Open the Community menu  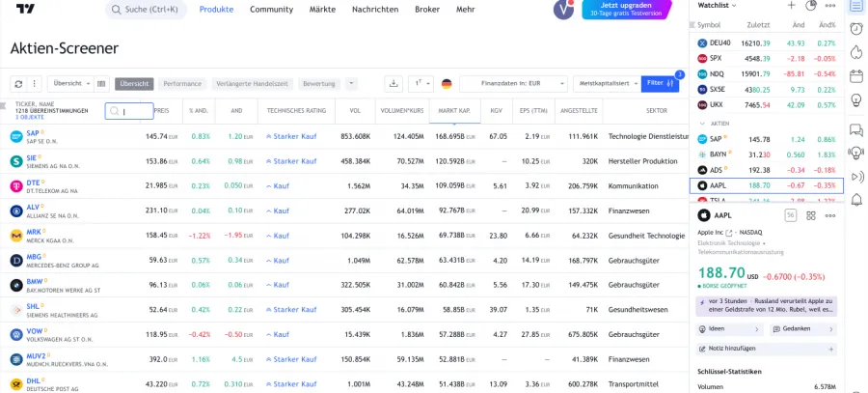tap(271, 10)
